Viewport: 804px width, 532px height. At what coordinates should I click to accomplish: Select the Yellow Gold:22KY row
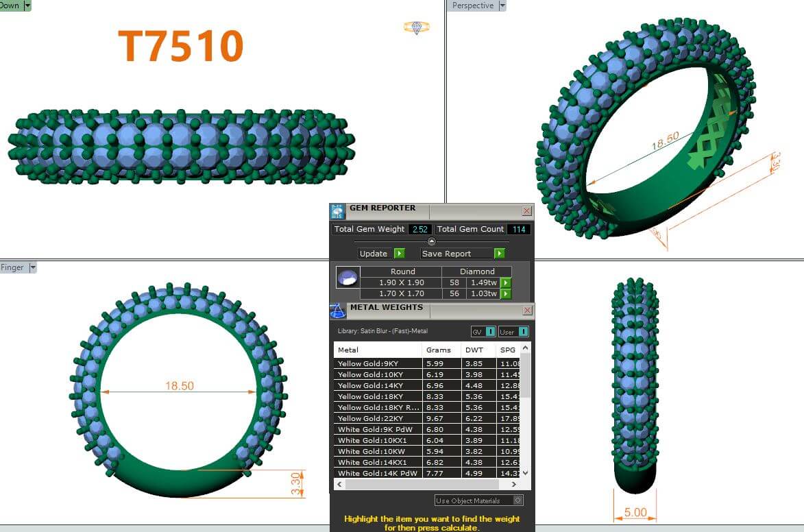tap(426, 418)
